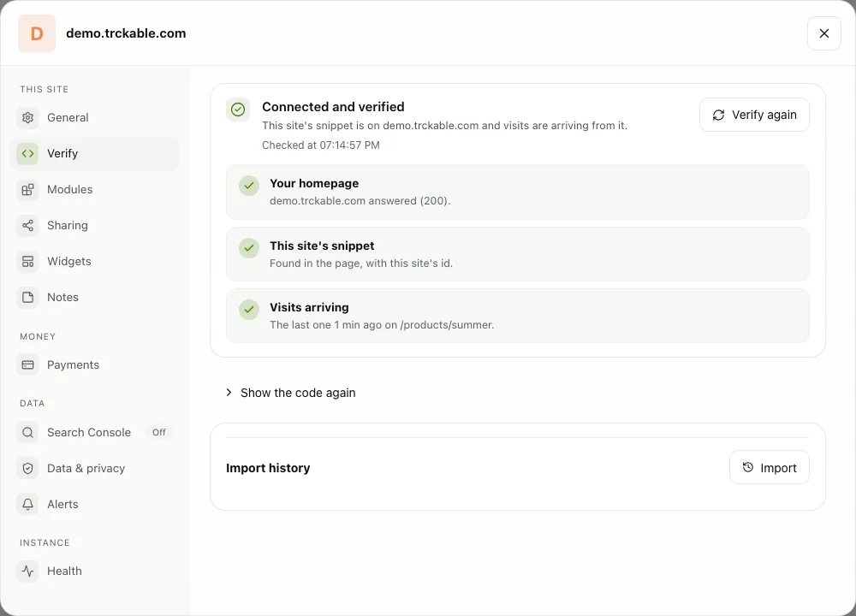
Task: Open the Modules section
Action: click(94, 189)
